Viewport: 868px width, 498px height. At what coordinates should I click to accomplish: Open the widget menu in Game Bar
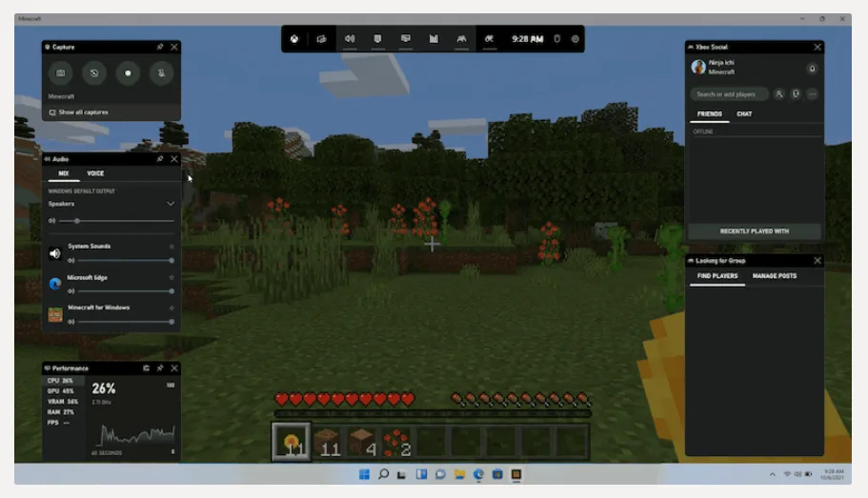pos(322,39)
